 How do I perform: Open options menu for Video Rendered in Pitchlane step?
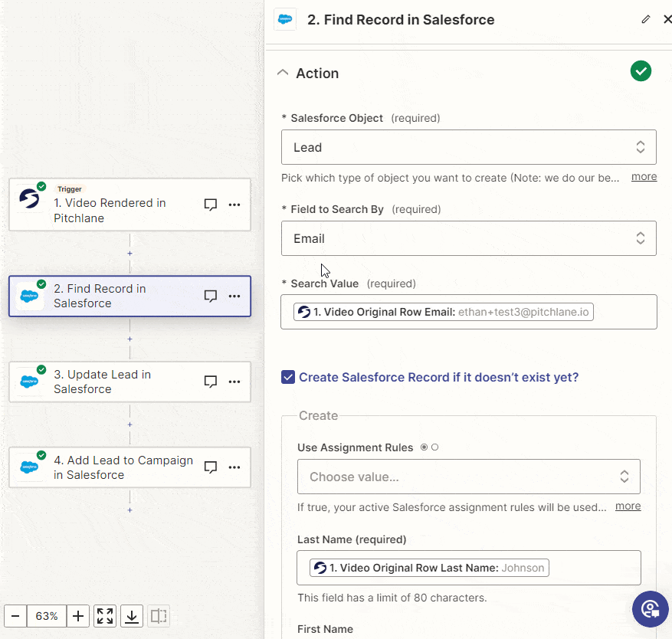click(234, 205)
